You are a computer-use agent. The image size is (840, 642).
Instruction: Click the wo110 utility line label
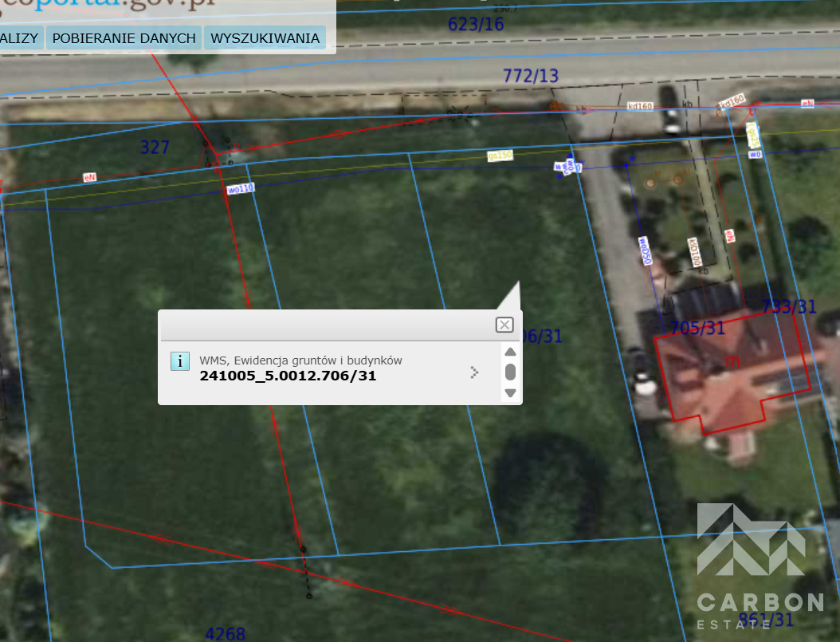pyautogui.click(x=240, y=189)
